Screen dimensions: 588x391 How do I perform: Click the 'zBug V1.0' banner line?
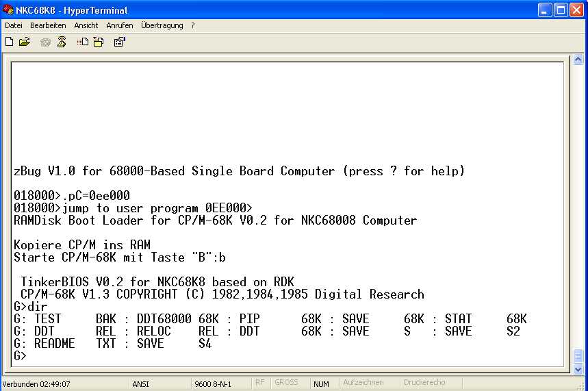tap(240, 171)
